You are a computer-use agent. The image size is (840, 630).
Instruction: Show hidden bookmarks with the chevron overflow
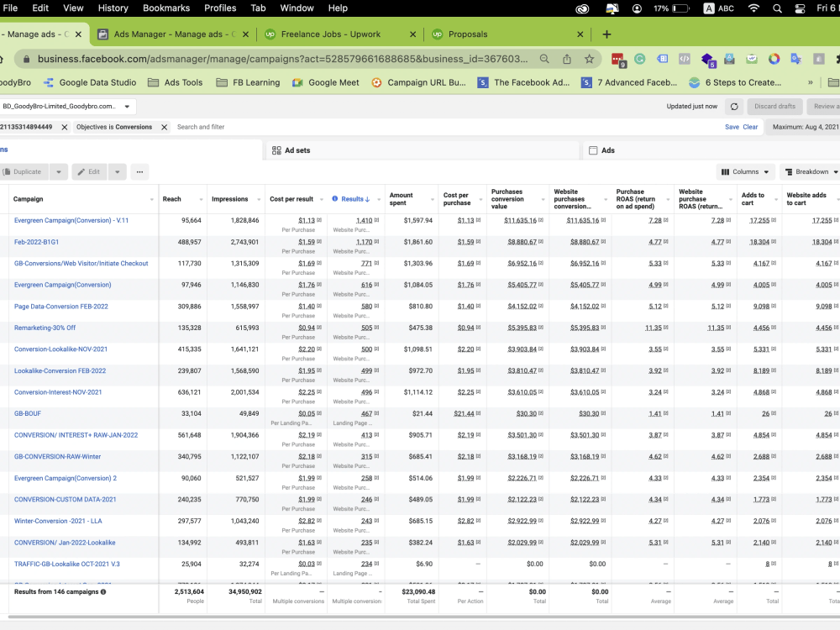pos(810,82)
